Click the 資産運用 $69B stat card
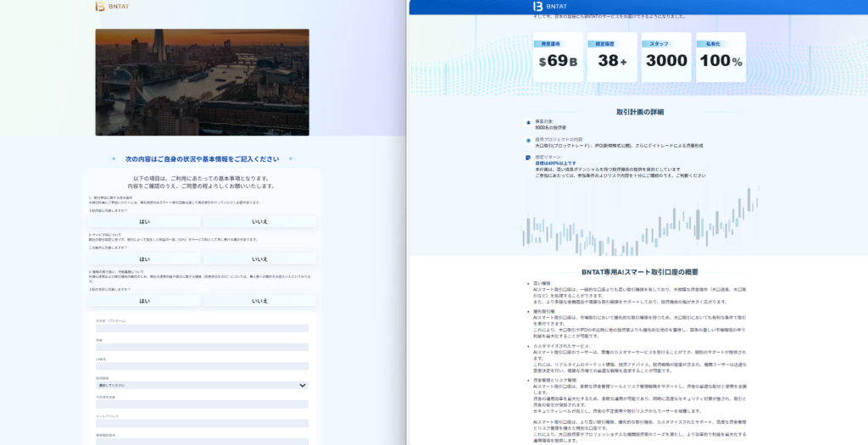Viewport: 868px width, 445px height. (558, 58)
